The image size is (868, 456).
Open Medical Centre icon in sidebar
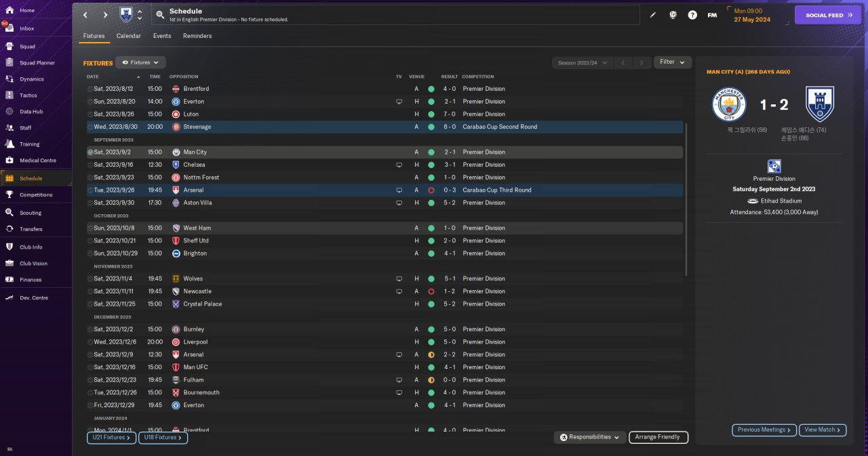(x=9, y=161)
